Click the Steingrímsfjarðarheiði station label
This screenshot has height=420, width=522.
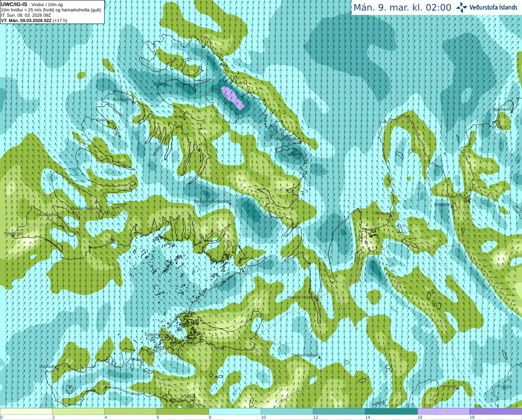tap(211, 201)
